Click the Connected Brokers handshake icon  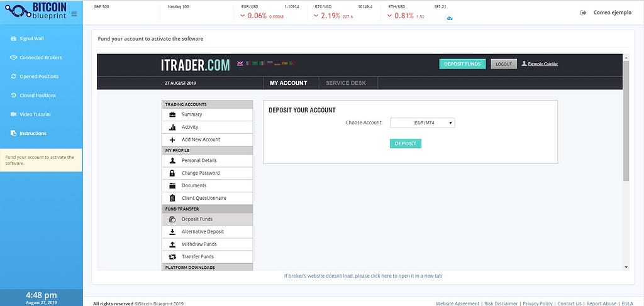[x=13, y=57]
